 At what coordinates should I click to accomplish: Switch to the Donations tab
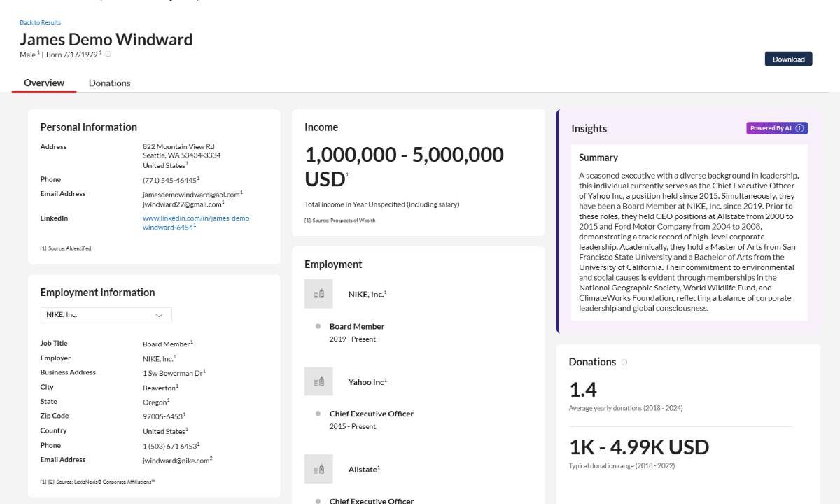pyautogui.click(x=109, y=83)
